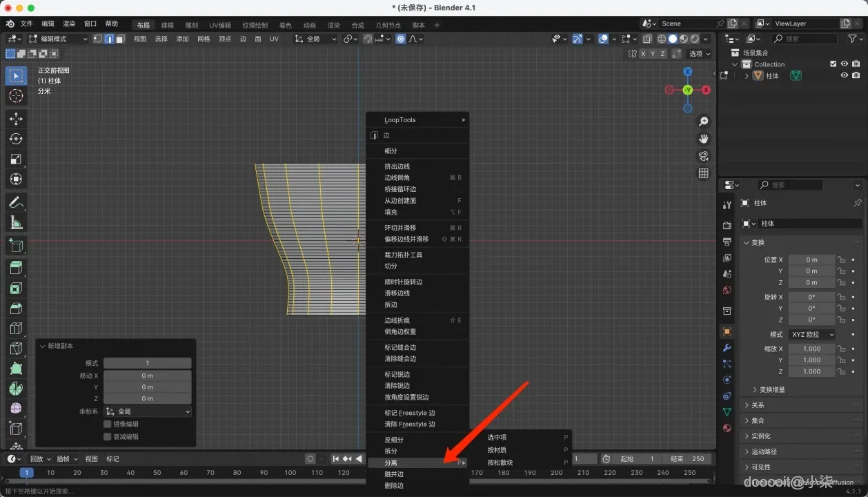Image resolution: width=868 pixels, height=497 pixels.
Task: Hide 柱体 object with eye icon
Action: pos(844,76)
